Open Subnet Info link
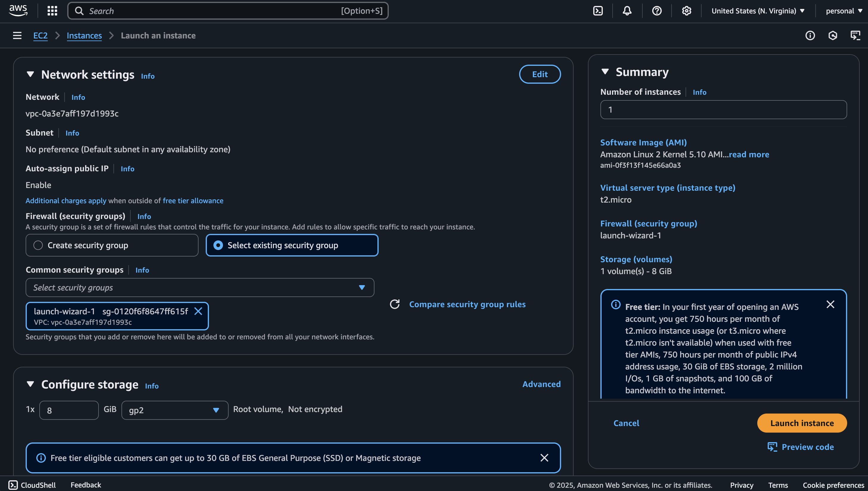Screen dimensions: 868x491 pos(72,133)
